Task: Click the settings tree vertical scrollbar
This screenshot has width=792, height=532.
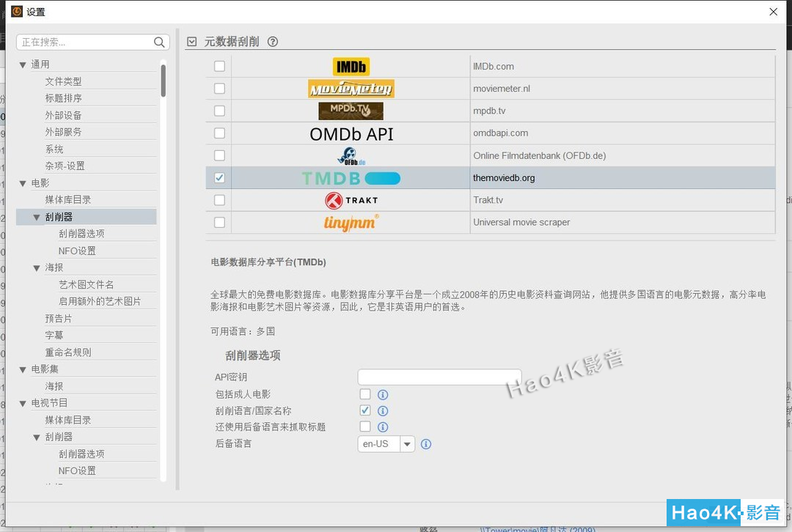Action: coord(163,81)
